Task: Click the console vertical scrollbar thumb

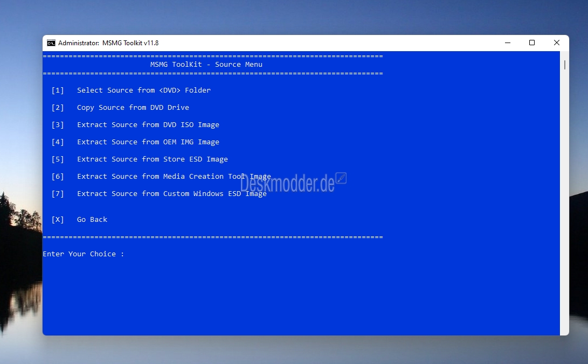Action: (x=564, y=65)
